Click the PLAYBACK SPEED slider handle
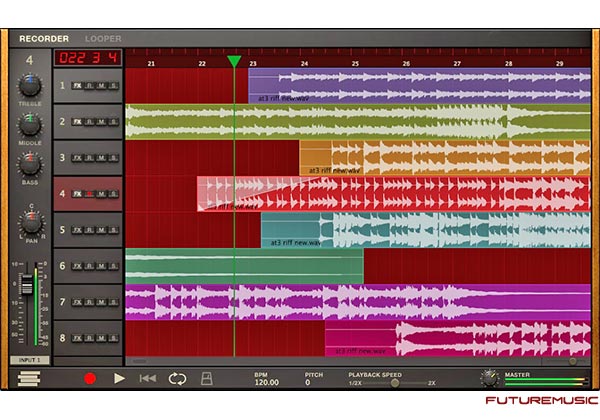This screenshot has height=420, width=600. coord(395,383)
